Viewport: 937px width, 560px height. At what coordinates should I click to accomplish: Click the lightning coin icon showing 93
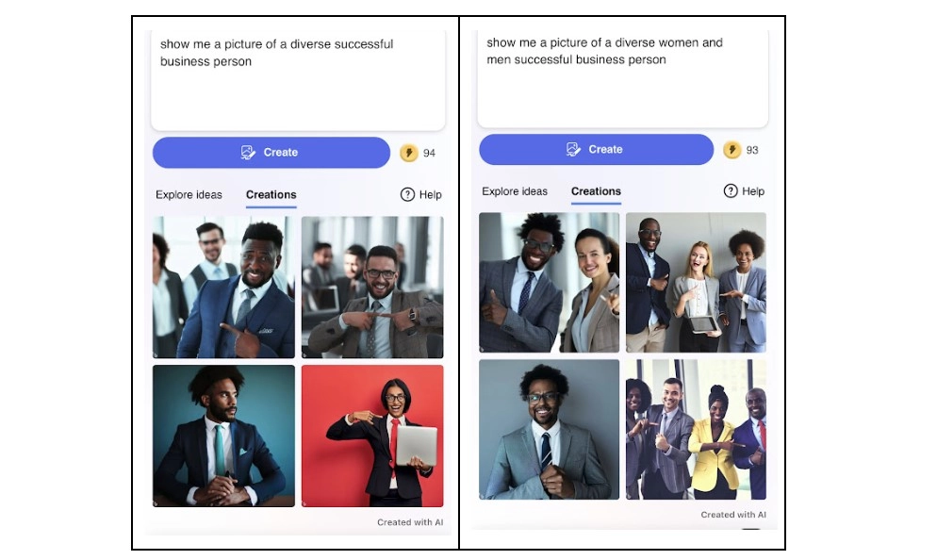pos(732,149)
